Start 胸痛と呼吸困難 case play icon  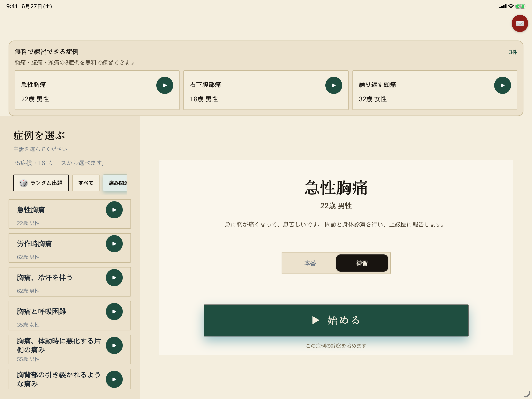point(114,312)
